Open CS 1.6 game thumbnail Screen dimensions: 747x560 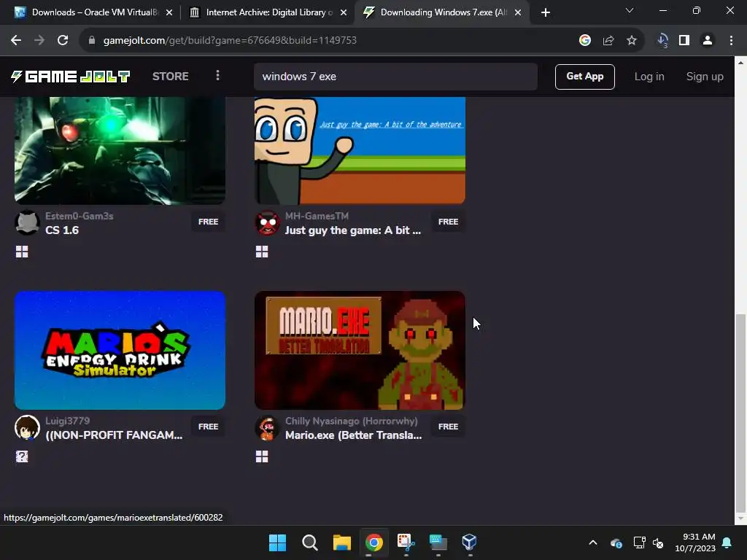click(x=120, y=150)
